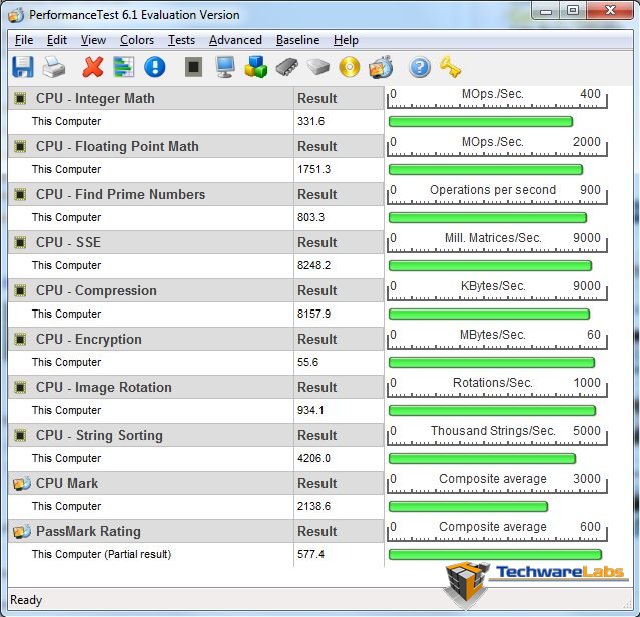This screenshot has width=640, height=617.
Task: Click the colored cubes 3D graphics icon
Action: pyautogui.click(x=256, y=67)
